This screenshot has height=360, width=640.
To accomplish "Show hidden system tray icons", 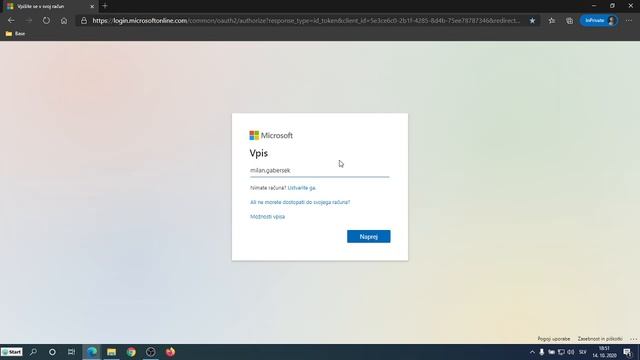I will click(532, 352).
